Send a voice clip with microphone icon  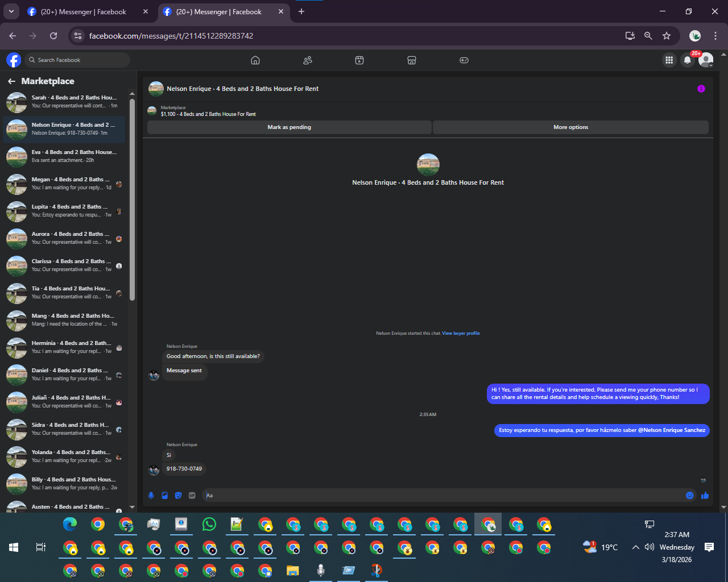(151, 496)
